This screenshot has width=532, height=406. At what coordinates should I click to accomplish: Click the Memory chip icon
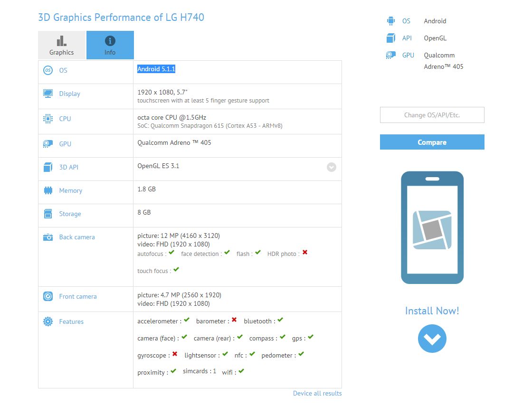click(x=48, y=190)
